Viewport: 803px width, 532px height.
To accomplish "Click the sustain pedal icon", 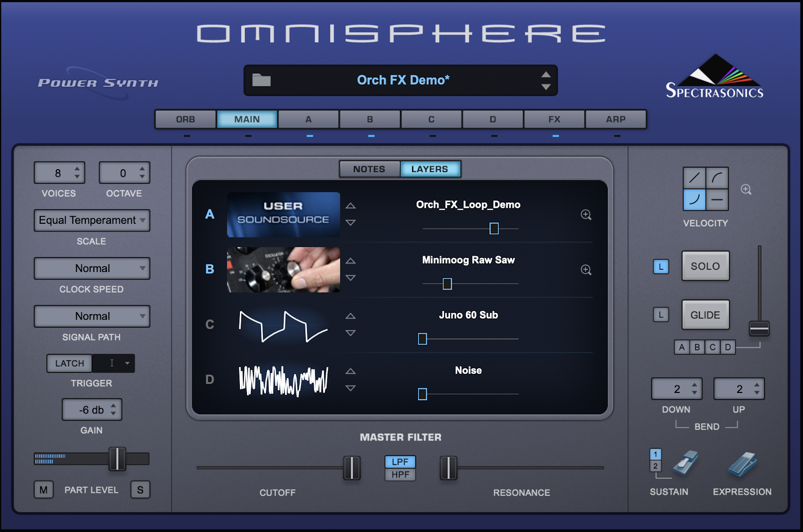I will click(685, 463).
